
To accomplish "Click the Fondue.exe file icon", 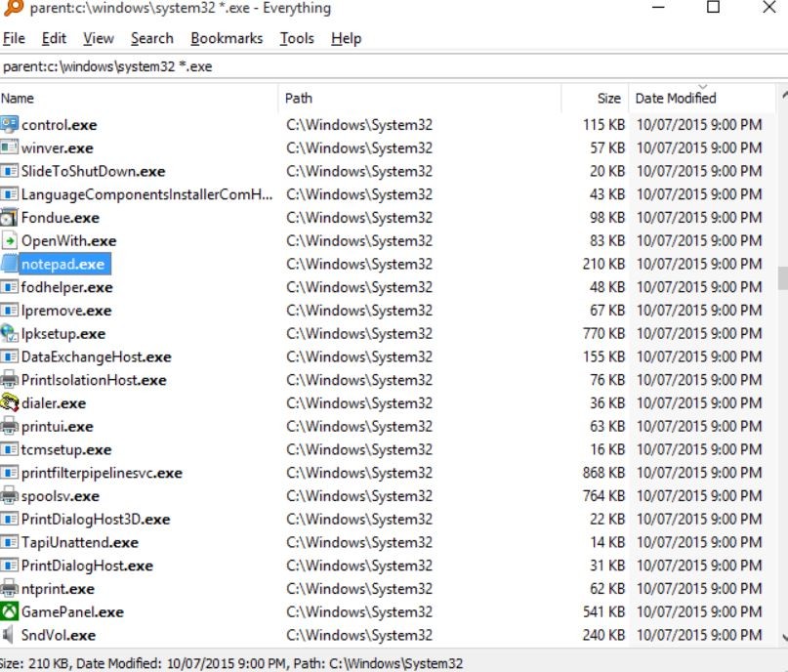I will (x=9, y=218).
